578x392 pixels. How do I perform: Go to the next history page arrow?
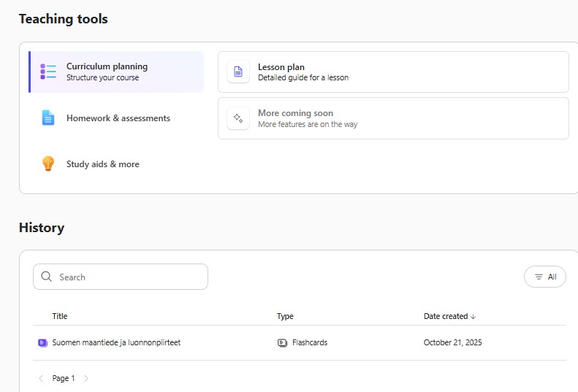point(86,378)
